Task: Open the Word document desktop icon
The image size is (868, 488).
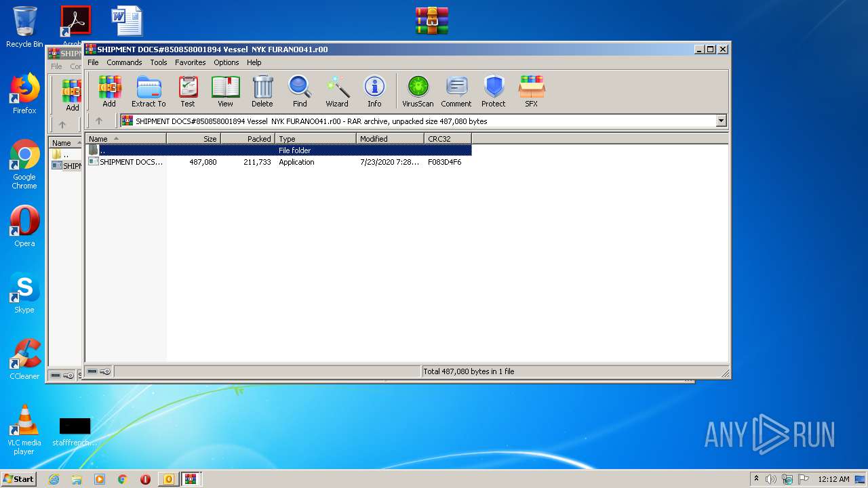Action: (127, 21)
